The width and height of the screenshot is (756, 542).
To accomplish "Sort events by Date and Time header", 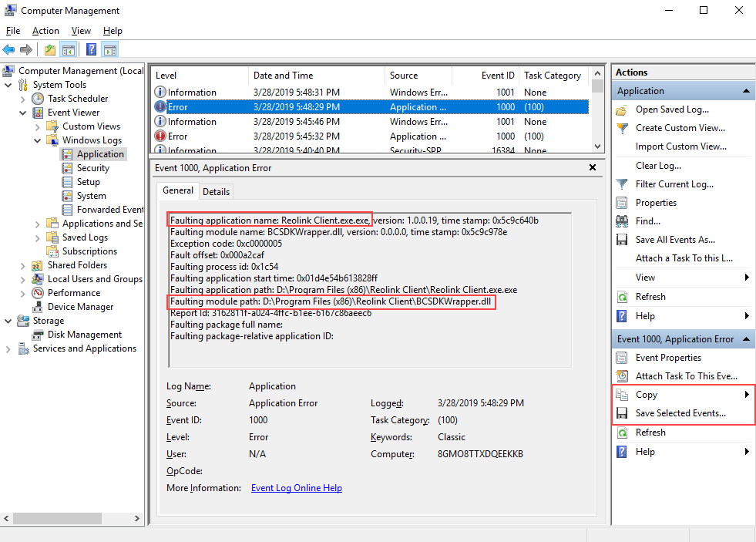I will pos(317,76).
